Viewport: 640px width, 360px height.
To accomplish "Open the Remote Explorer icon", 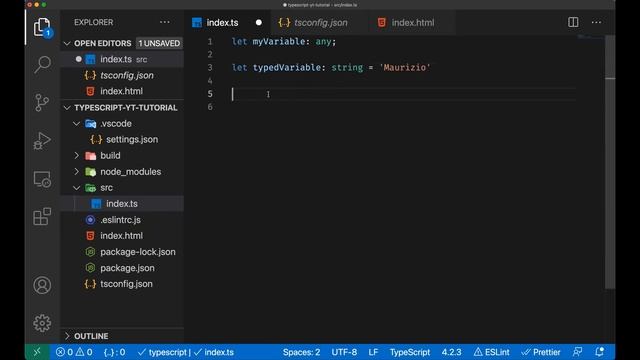I will [42, 179].
